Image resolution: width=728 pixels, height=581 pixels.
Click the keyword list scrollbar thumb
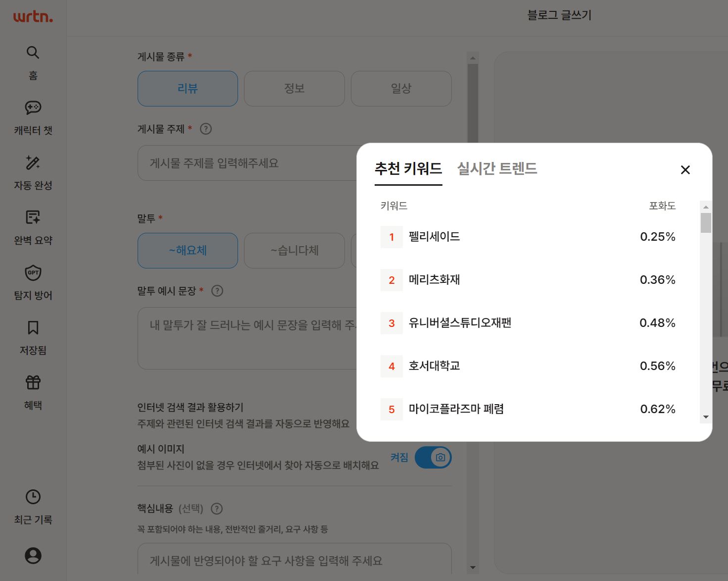coord(706,223)
